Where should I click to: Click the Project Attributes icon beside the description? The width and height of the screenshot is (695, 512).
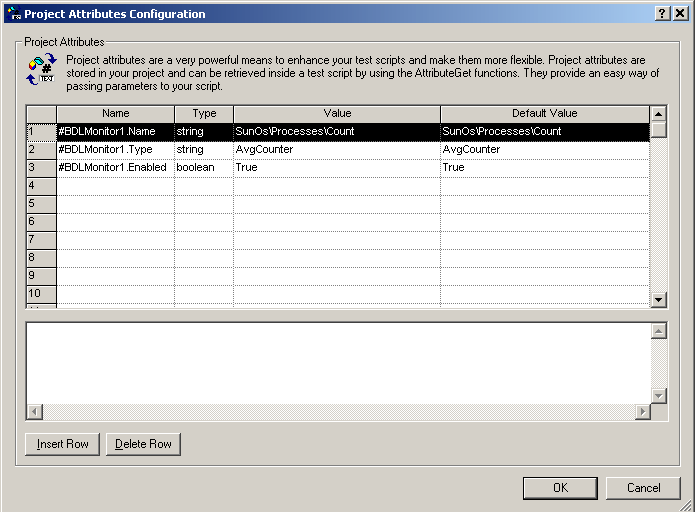pos(41,71)
